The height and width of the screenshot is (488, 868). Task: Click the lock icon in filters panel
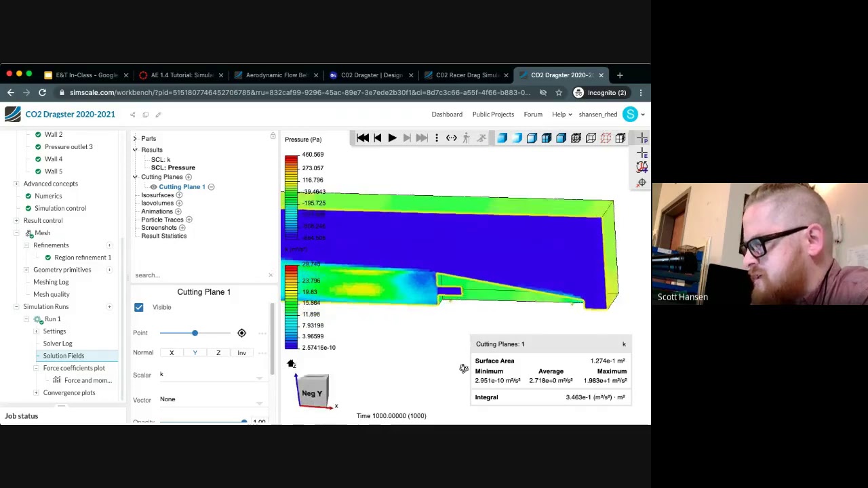point(273,137)
